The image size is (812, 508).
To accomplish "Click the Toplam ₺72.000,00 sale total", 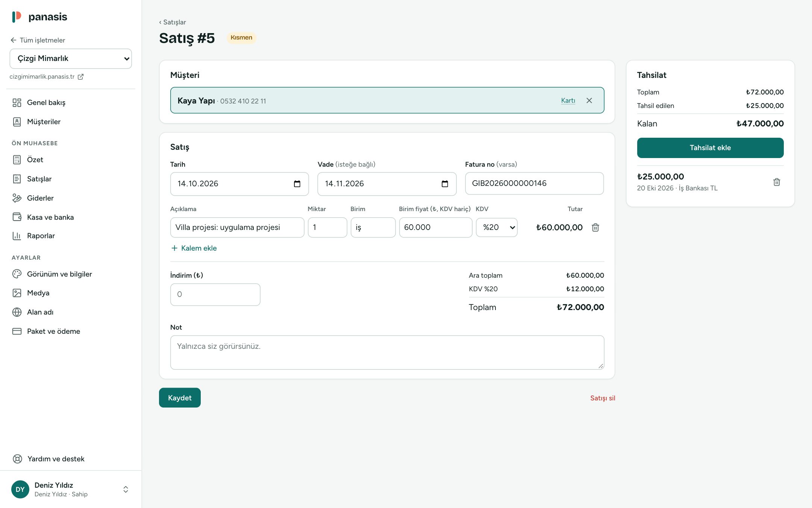I will click(580, 307).
